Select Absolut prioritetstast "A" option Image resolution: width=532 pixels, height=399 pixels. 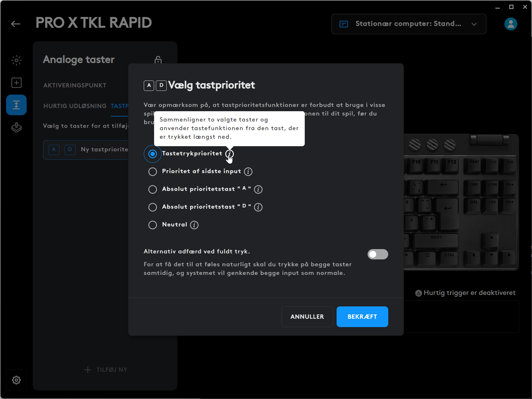[153, 189]
